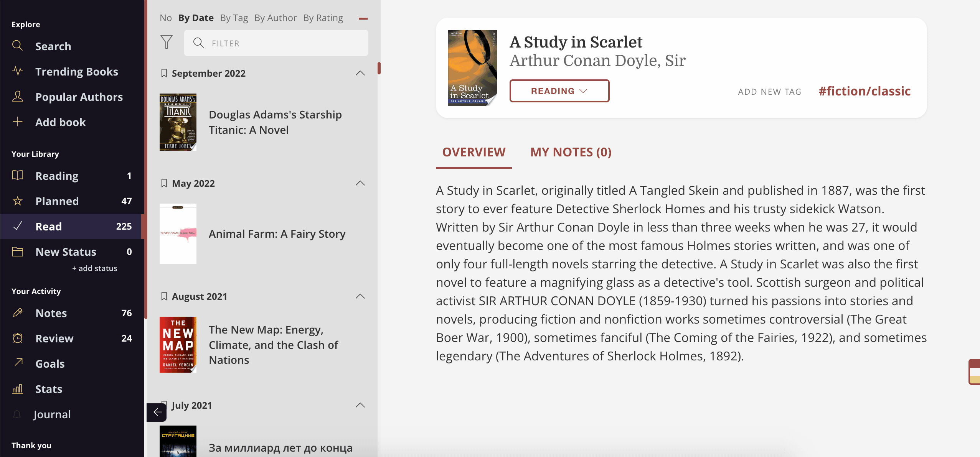Switch grouping to By Tag
Screen dimensions: 980x457
[x=234, y=18]
